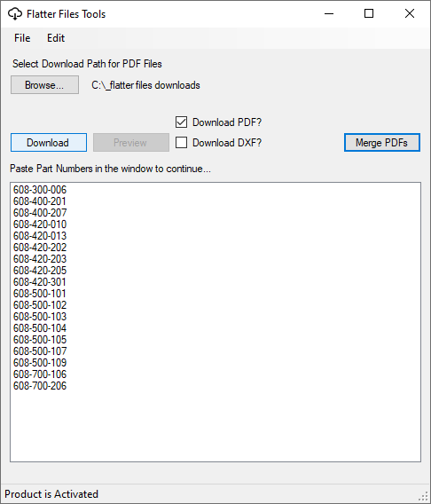The width and height of the screenshot is (431, 504).
Task: Click the 608-700-206 entry
Action: pyautogui.click(x=40, y=386)
